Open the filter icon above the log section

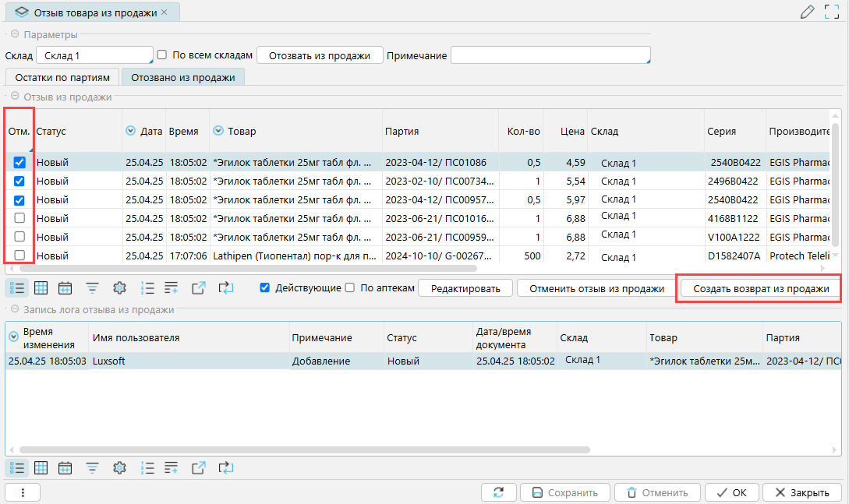click(92, 288)
